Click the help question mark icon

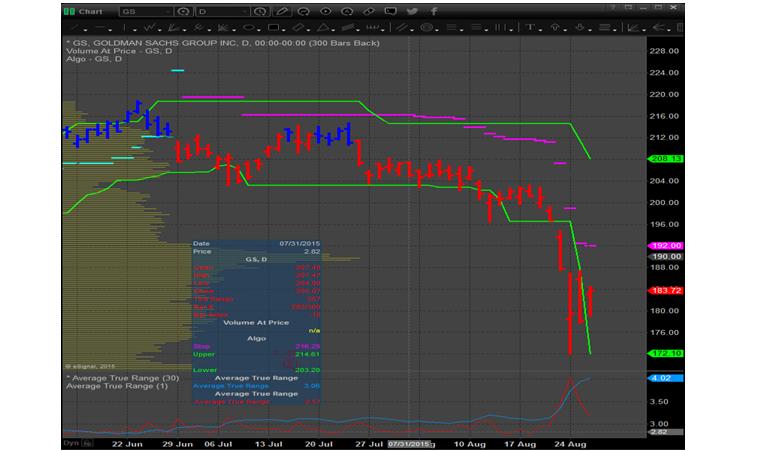pyautogui.click(x=611, y=8)
